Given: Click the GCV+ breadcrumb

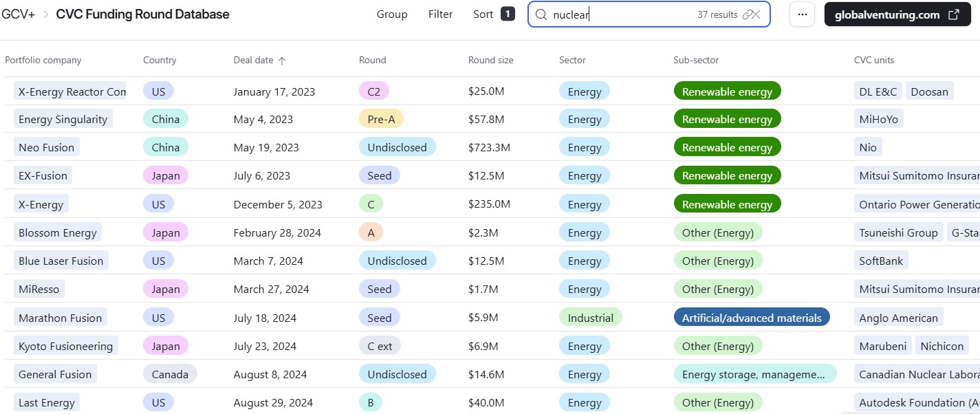Looking at the screenshot, I should (19, 14).
